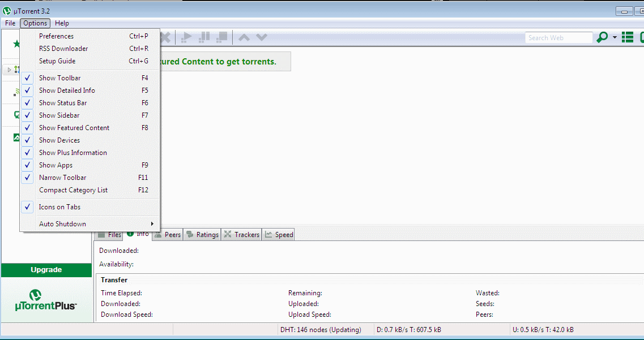Click the µTorrentPlus logo in sidebar
This screenshot has width=644, height=340.
pos(46,300)
